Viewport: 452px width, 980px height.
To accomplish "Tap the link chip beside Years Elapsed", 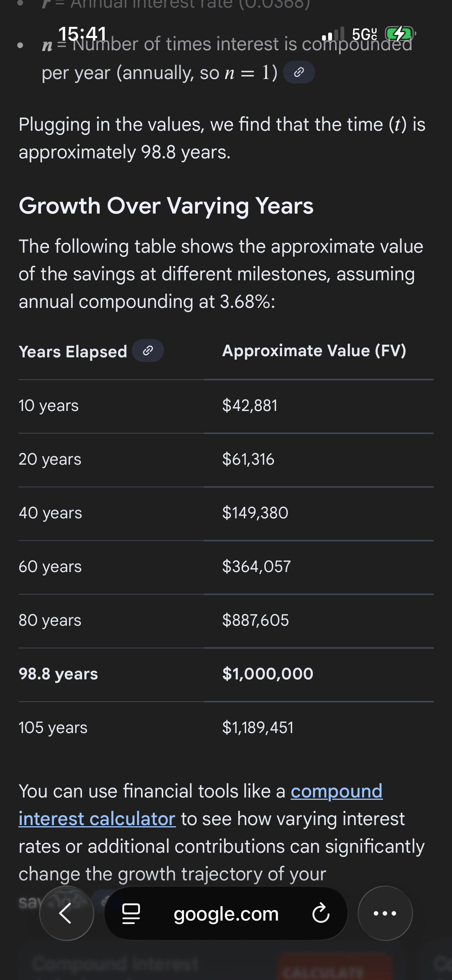I will pyautogui.click(x=148, y=350).
